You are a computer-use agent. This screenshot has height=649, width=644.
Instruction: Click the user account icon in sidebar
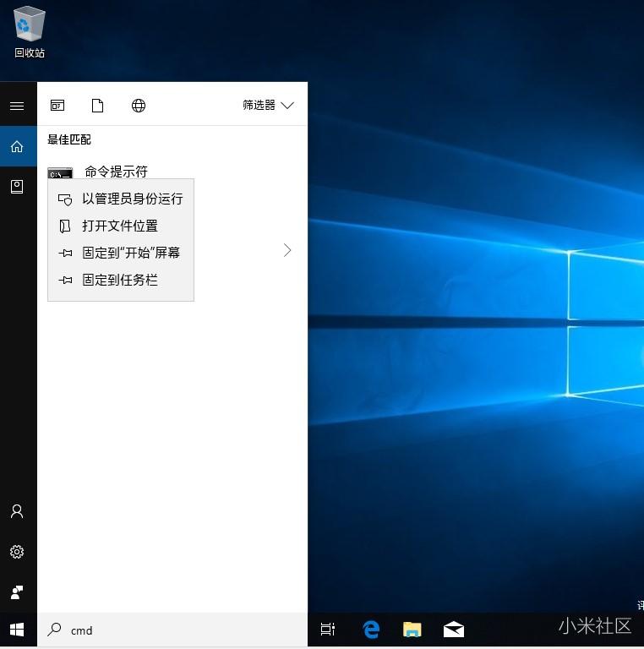(17, 511)
